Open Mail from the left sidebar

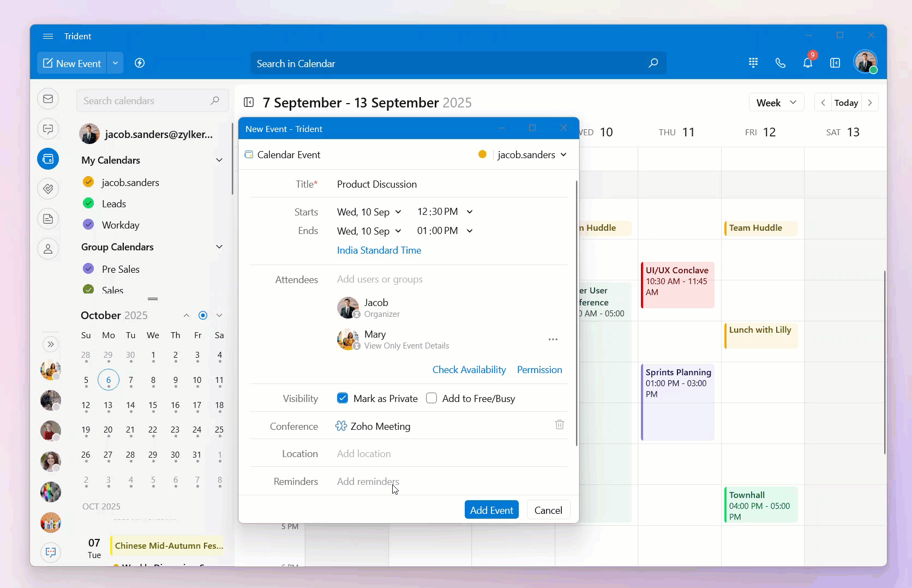point(48,99)
